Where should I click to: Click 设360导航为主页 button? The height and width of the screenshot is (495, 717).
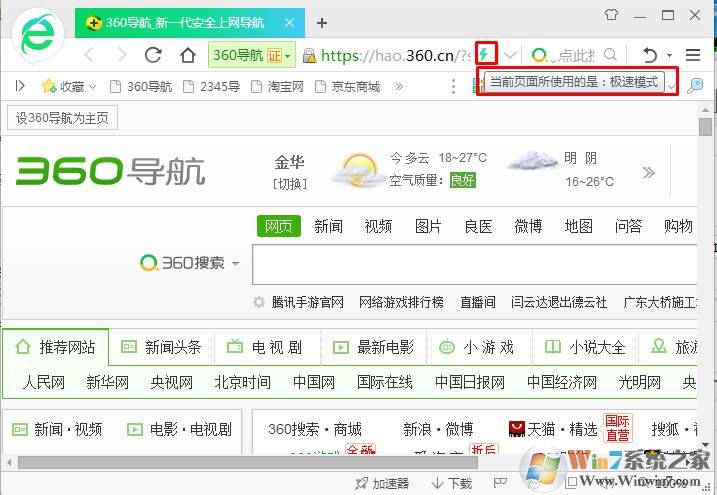point(62,118)
